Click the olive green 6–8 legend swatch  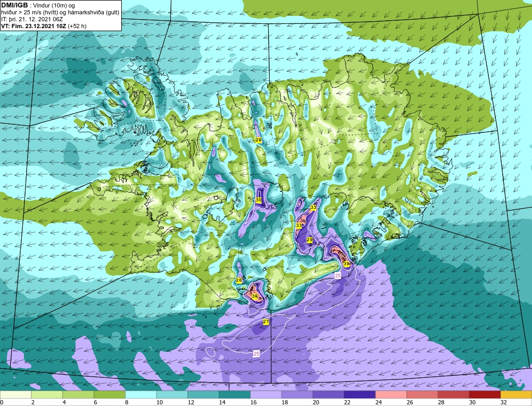pos(110,395)
